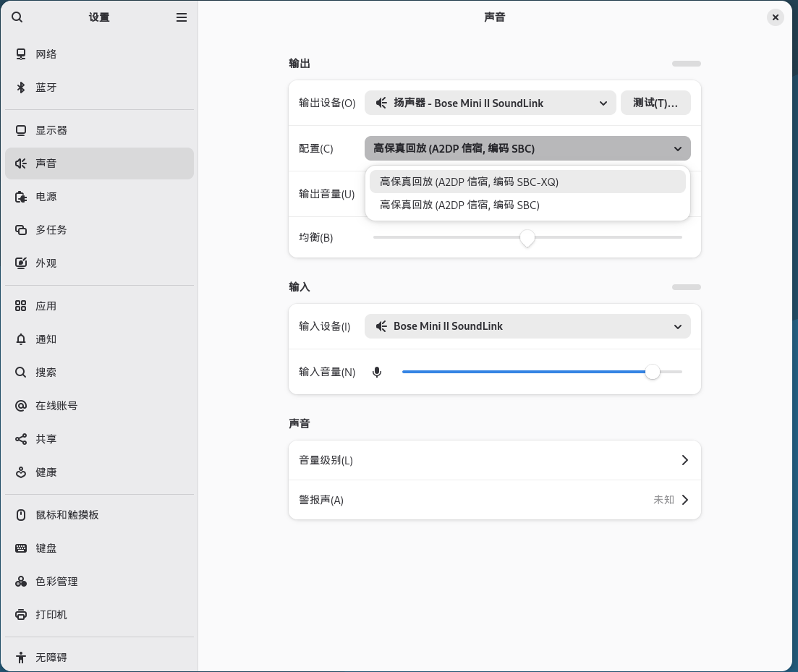The width and height of the screenshot is (798, 672).
Task: Click the 鼠标和触摸板 mouse icon
Action: point(21,515)
